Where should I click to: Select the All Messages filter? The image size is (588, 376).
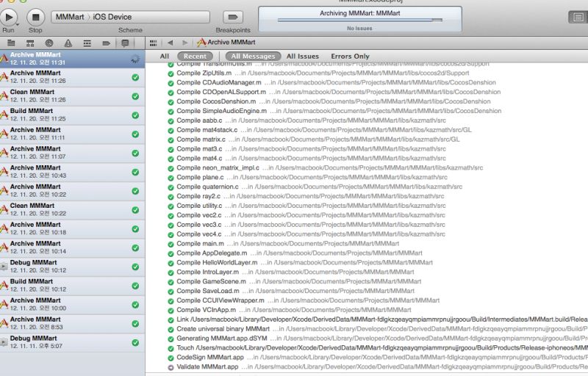(x=253, y=56)
